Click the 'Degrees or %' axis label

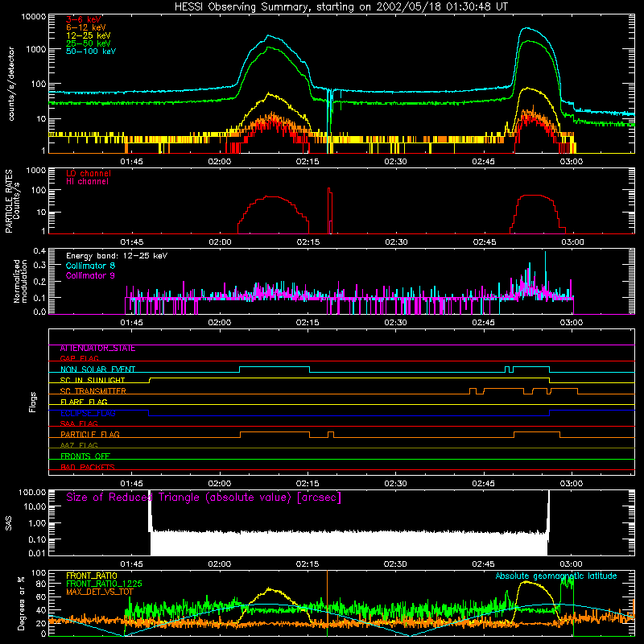(21, 604)
